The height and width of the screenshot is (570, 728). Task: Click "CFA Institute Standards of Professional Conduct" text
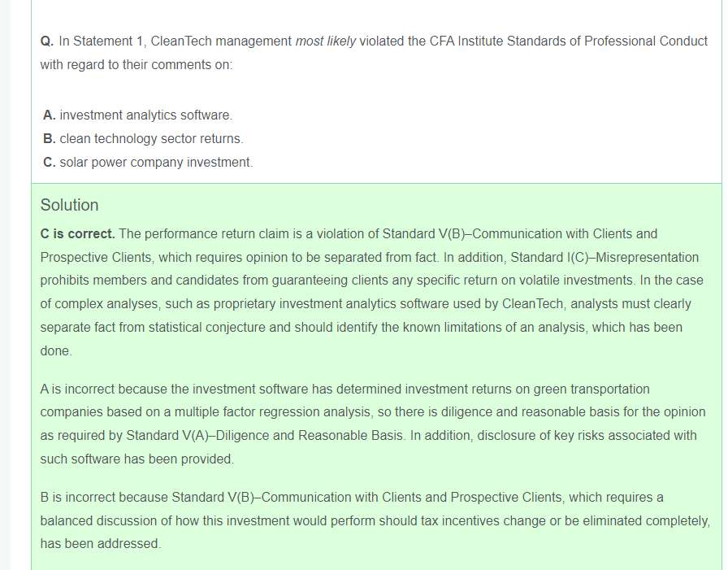tap(569, 41)
